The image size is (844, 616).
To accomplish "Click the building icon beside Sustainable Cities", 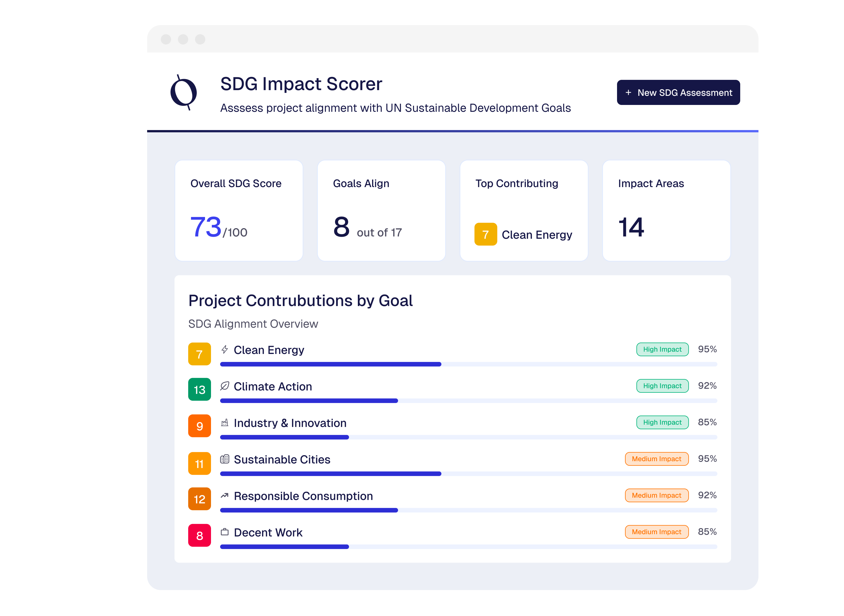I will click(x=224, y=459).
